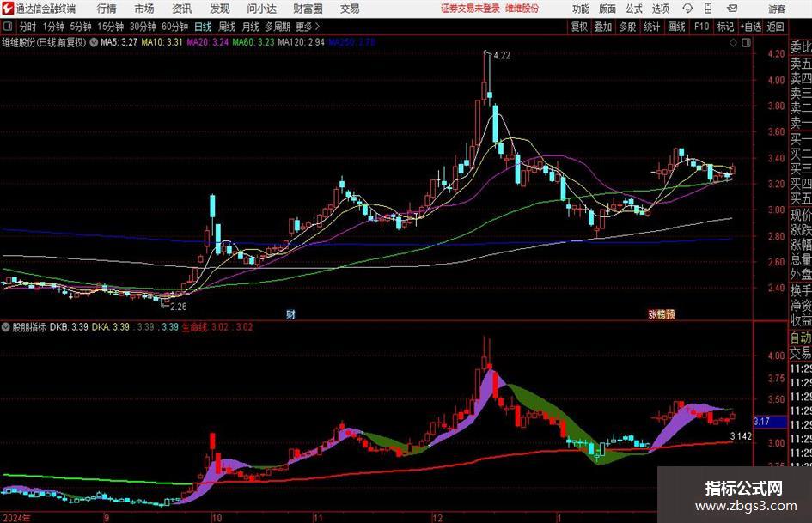The image size is (812, 523).
Task: Switch to the 月线 monthly tab
Action: pyautogui.click(x=251, y=27)
